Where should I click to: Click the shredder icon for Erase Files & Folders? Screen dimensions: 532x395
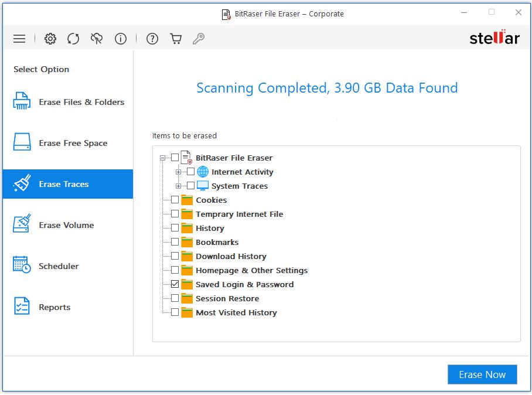(22, 101)
